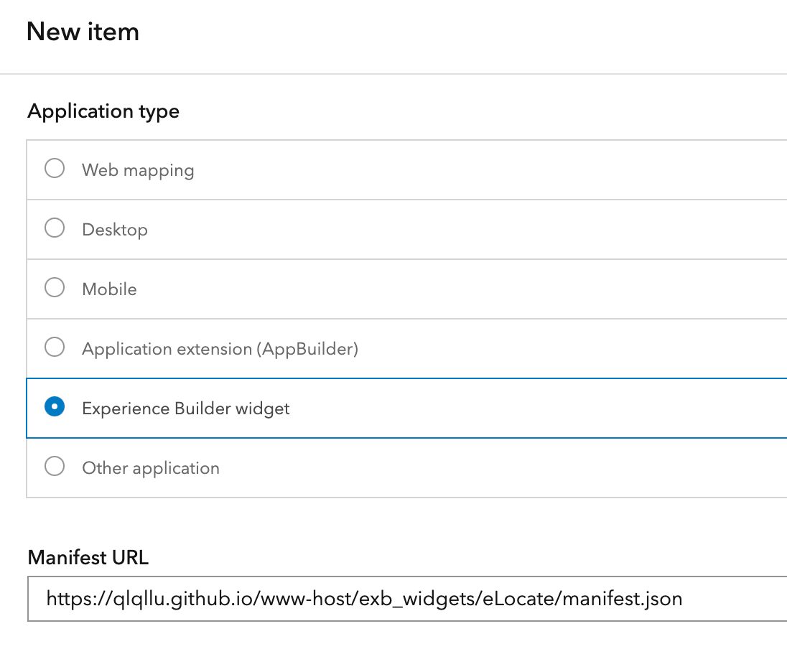Click empty area of Other application row
The height and width of the screenshot is (672, 787).
[x=503, y=468]
